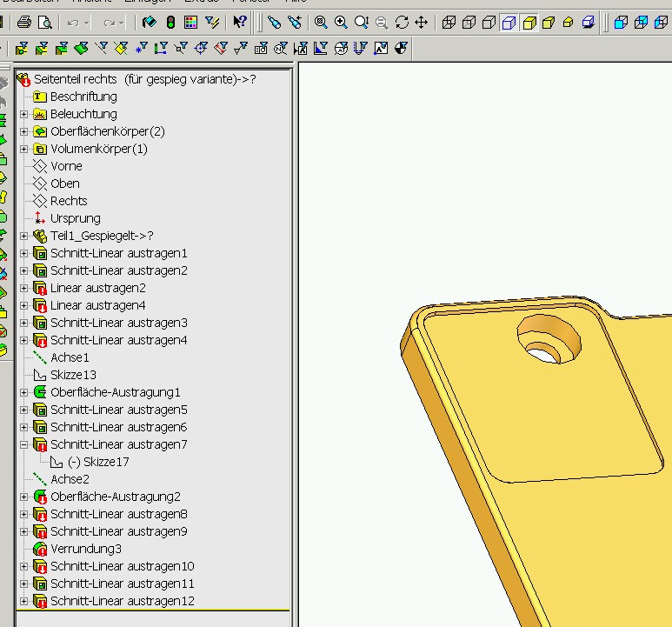This screenshot has height=627, width=672.
Task: Select the (-) Skizze17 sketch
Action: (97, 462)
